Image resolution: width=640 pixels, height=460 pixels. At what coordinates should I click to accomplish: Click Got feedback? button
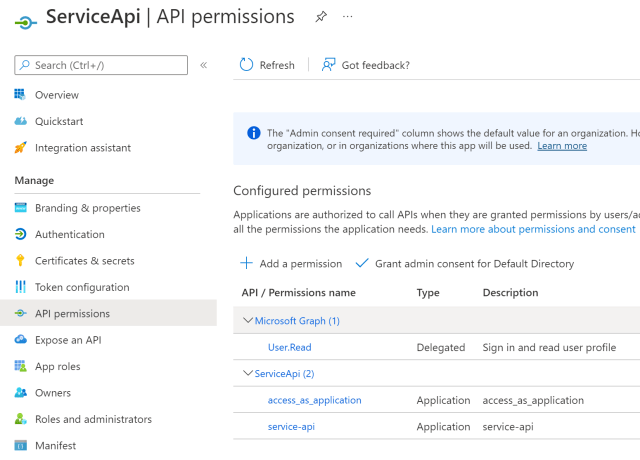pos(376,65)
